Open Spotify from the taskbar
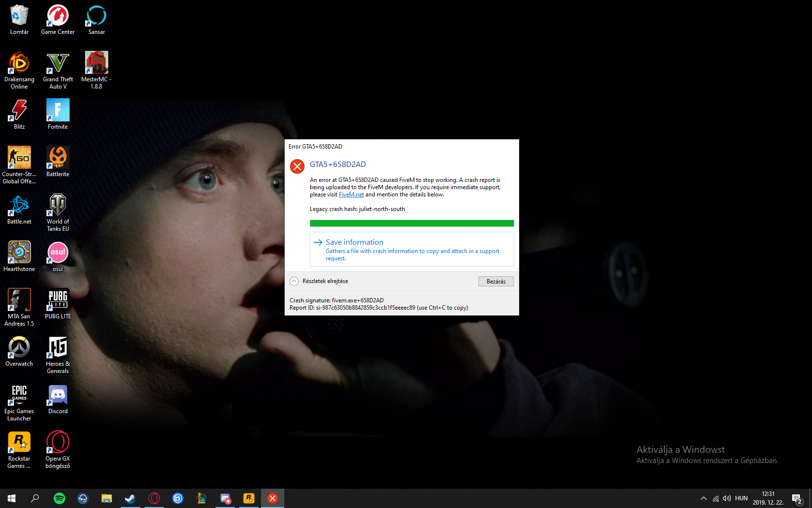 (x=59, y=498)
